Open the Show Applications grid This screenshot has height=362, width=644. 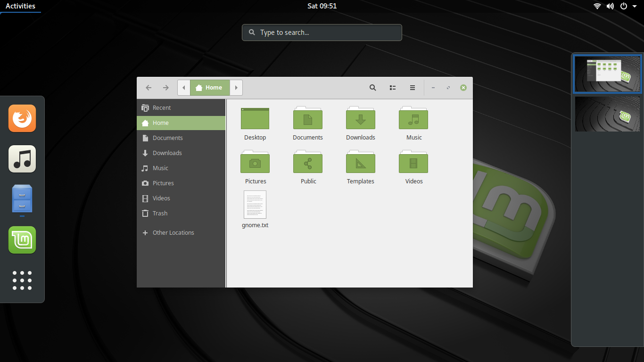point(22,280)
